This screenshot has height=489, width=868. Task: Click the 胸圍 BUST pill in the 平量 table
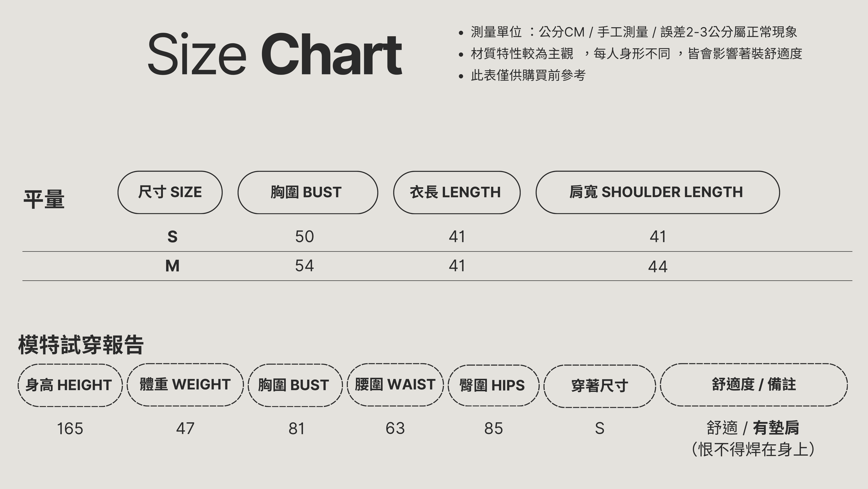(x=308, y=192)
